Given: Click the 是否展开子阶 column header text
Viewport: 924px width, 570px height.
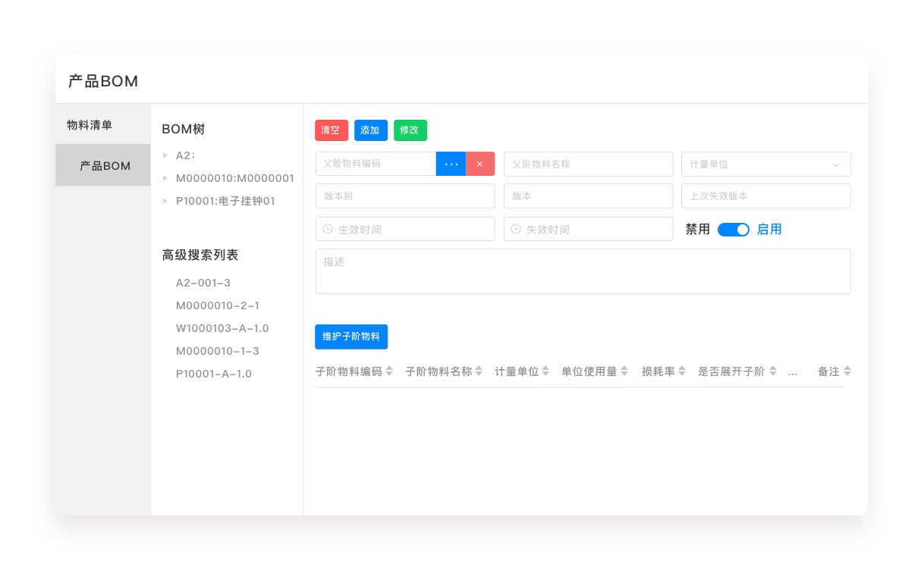Looking at the screenshot, I should [x=731, y=371].
